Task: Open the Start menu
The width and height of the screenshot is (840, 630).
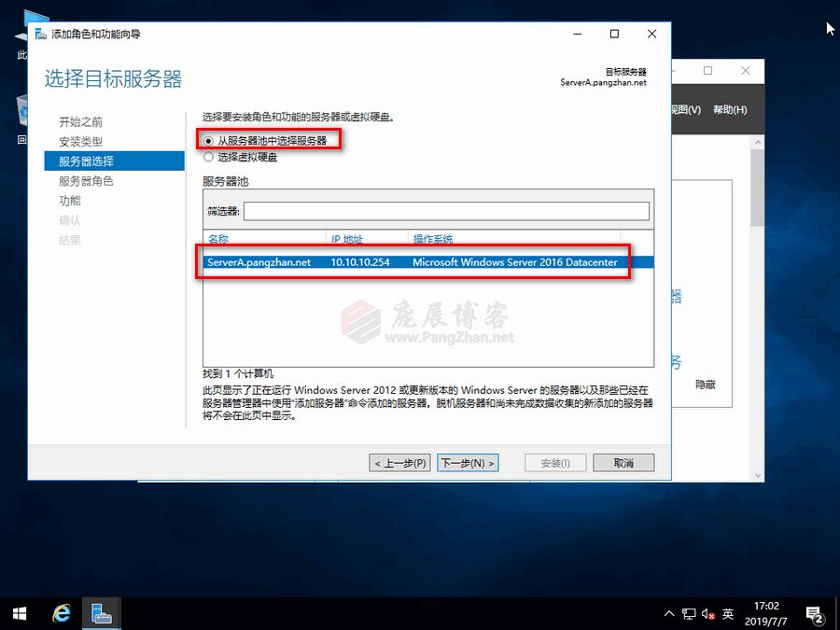Action: click(x=19, y=613)
